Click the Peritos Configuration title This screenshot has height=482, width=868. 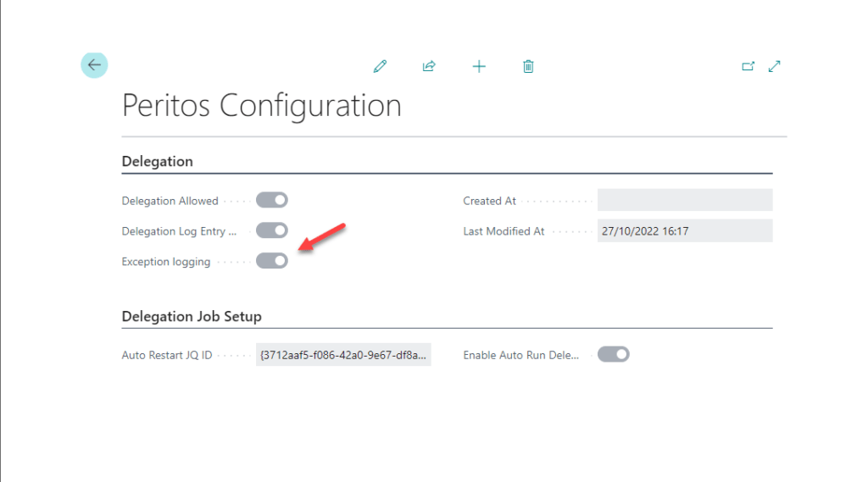pyautogui.click(x=261, y=105)
